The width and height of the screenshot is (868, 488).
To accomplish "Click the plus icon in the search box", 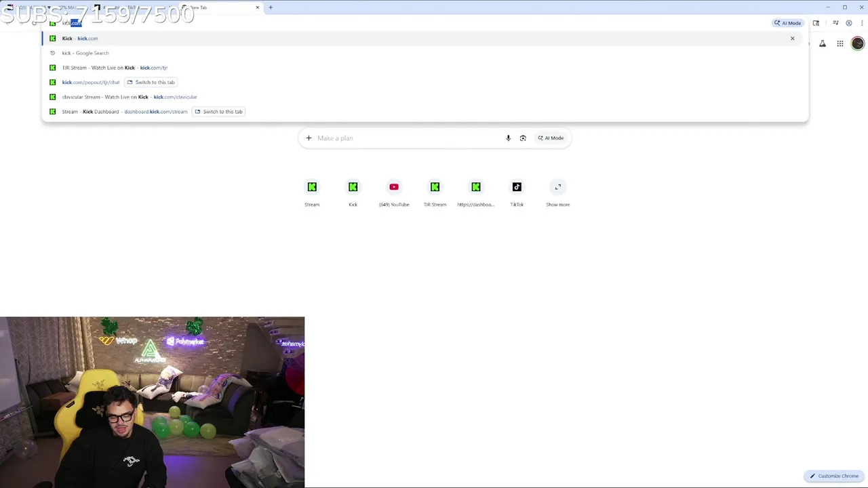I will pos(309,138).
